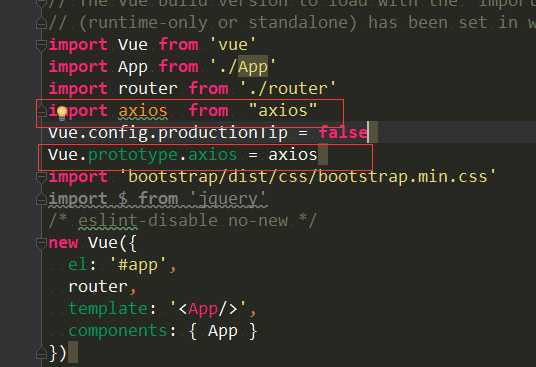Click the 'new' keyword before Vue(
The height and width of the screenshot is (367, 536).
(63, 243)
